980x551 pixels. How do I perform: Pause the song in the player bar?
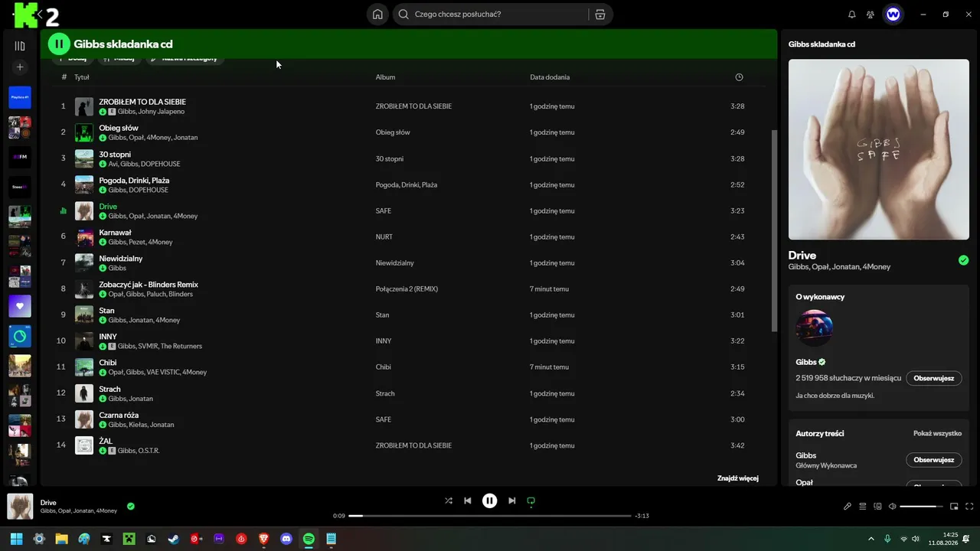[490, 500]
